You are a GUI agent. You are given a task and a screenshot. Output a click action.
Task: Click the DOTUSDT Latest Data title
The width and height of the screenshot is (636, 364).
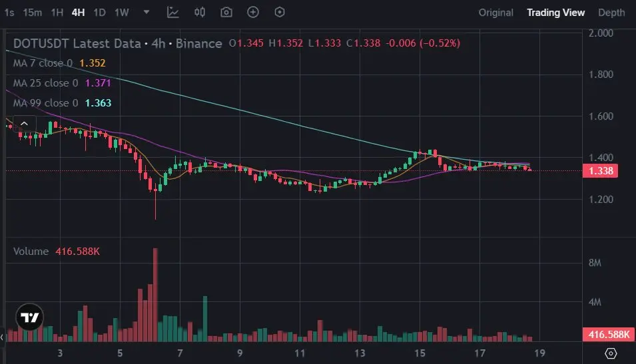[x=77, y=43]
